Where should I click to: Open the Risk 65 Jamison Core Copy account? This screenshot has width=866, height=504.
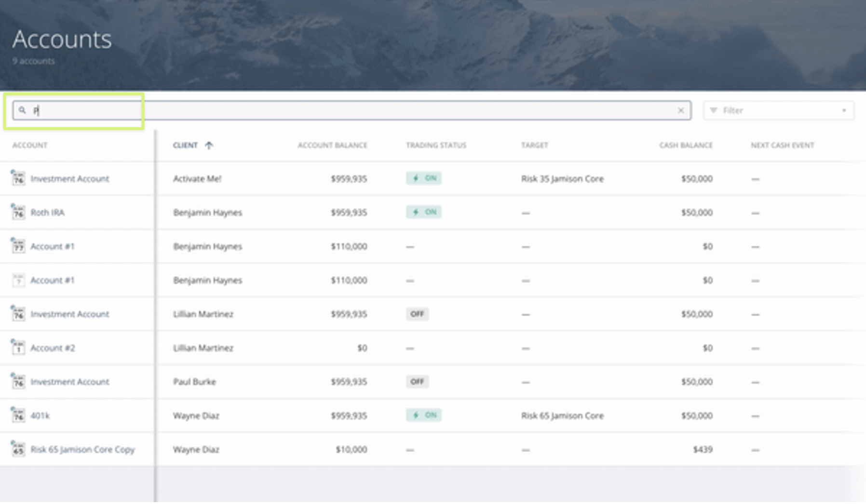tap(82, 449)
